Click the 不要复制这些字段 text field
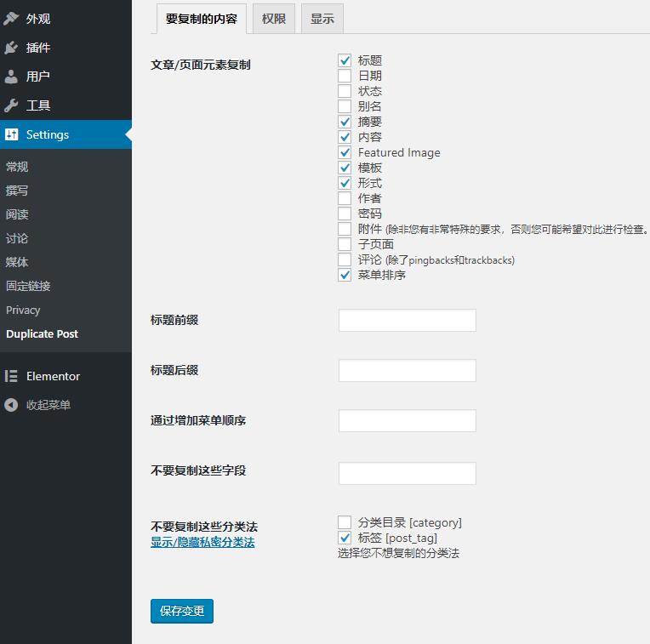Viewport: 650px width, 644px height. 407,473
